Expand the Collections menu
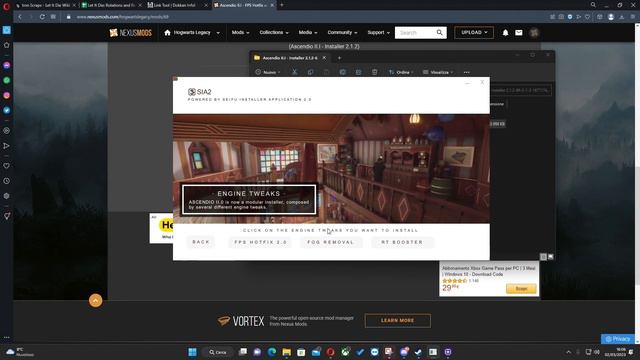640x360 pixels. click(274, 33)
